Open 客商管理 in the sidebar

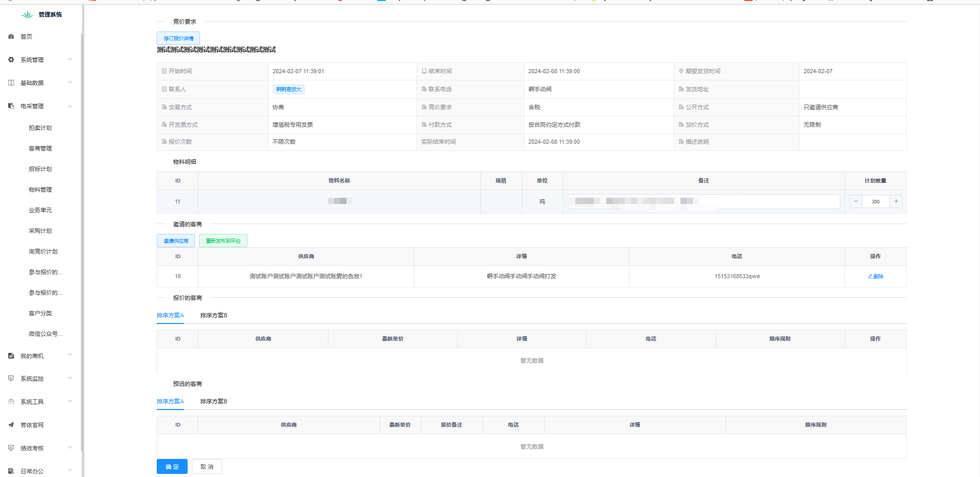tap(40, 148)
